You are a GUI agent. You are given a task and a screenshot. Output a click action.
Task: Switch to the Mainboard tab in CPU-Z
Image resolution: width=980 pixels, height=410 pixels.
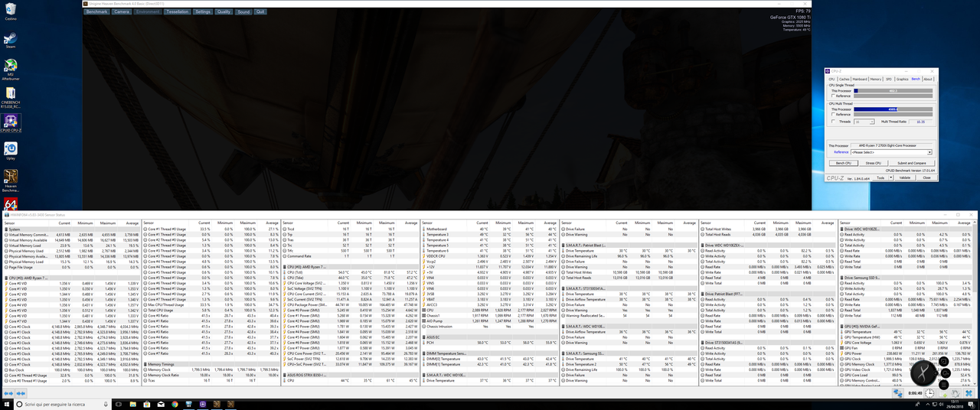point(860,79)
